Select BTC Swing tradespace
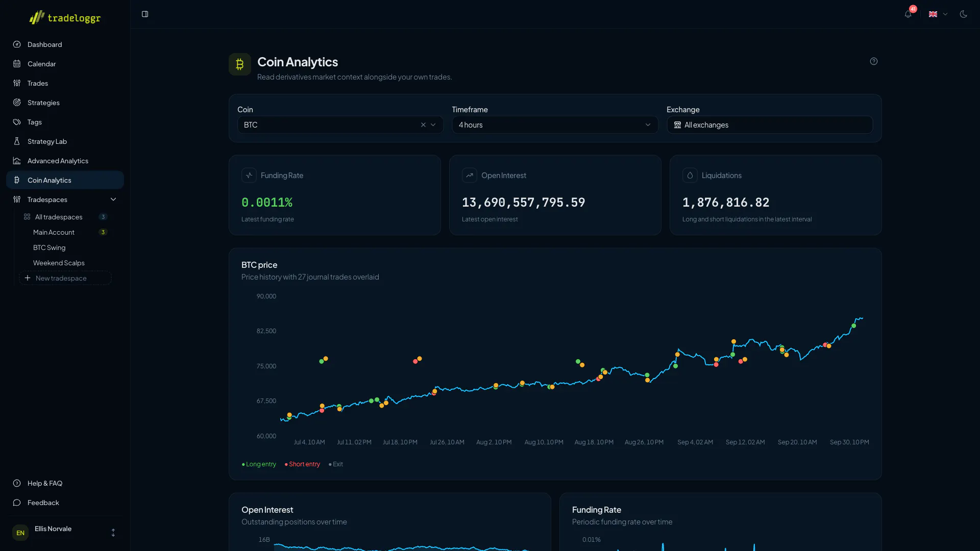This screenshot has width=980, height=551. [x=65, y=247]
